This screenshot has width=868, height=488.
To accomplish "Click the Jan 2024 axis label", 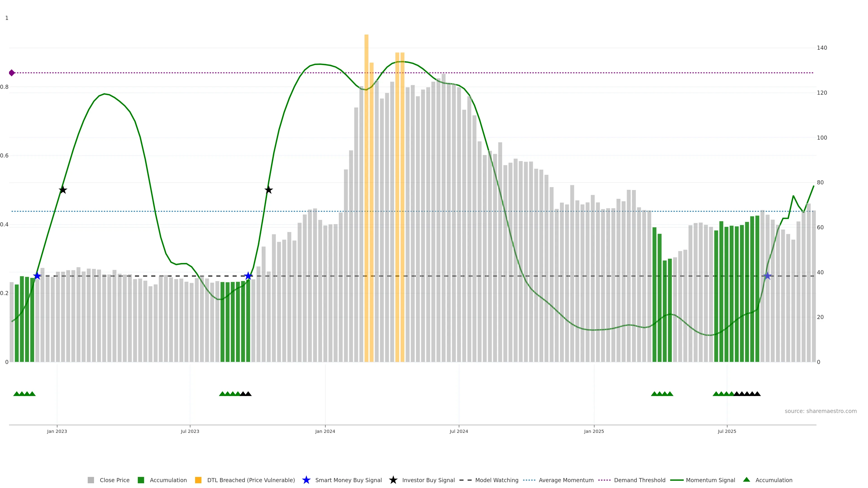I will click(x=325, y=432).
